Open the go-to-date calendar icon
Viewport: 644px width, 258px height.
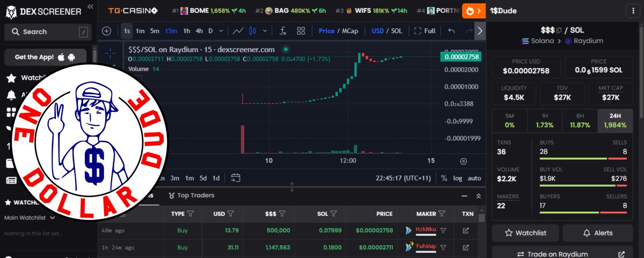coord(235,178)
